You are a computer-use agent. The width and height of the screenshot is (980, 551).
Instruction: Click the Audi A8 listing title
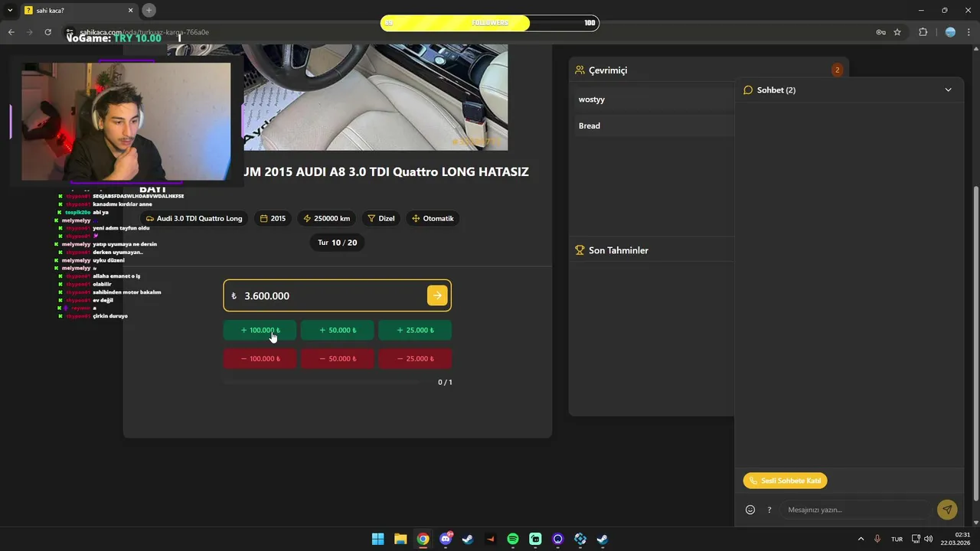(386, 171)
